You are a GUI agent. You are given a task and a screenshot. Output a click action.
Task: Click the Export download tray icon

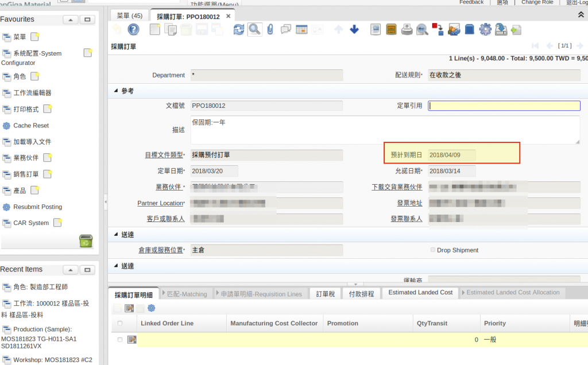pos(501,29)
